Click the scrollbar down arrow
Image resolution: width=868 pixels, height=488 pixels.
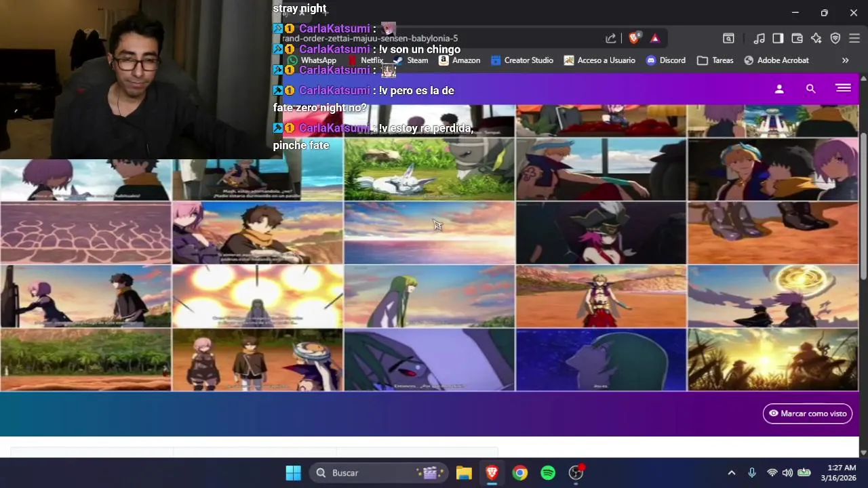(x=863, y=452)
